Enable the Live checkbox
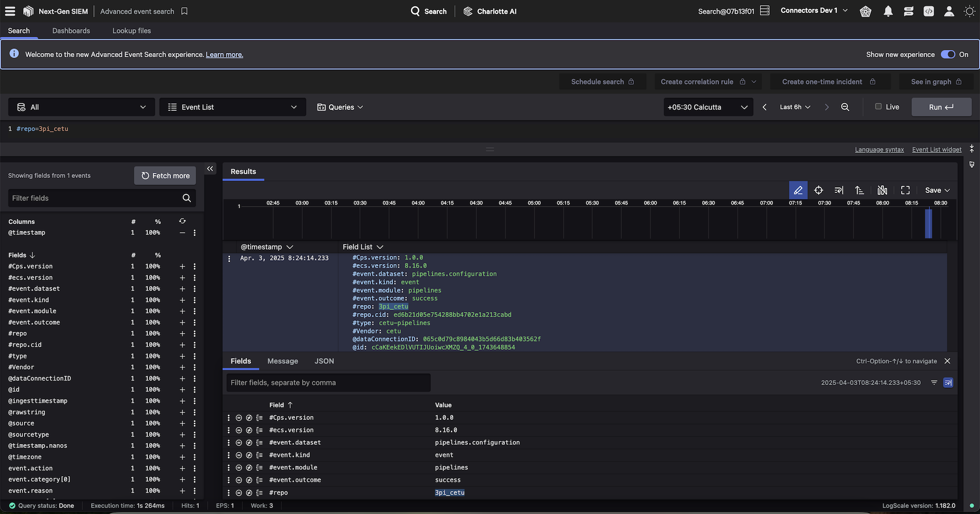The image size is (980, 514). coord(878,107)
